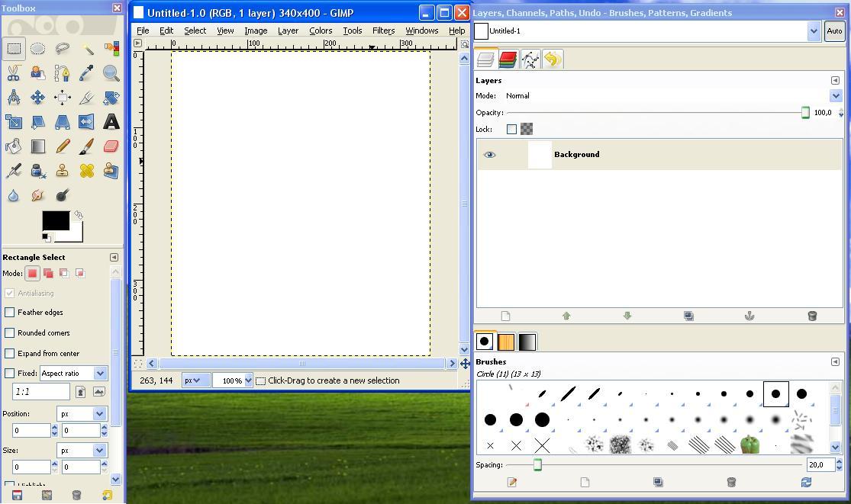This screenshot has height=504, width=851.
Task: Click the Auto button in the dock
Action: click(x=834, y=31)
